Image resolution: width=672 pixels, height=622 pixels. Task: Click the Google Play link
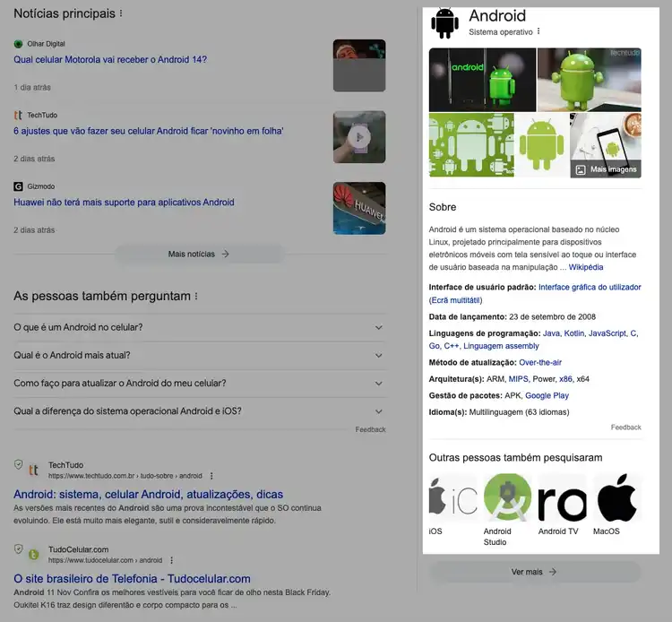[x=547, y=395]
